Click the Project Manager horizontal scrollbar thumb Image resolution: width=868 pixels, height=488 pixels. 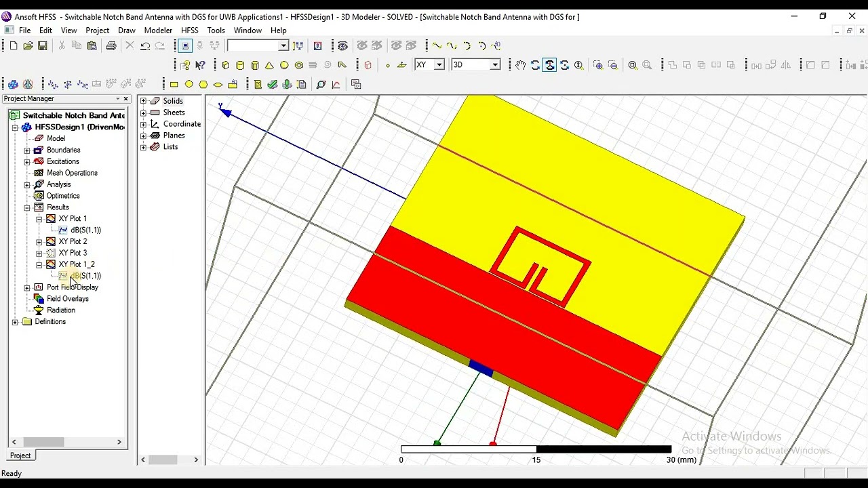44,442
